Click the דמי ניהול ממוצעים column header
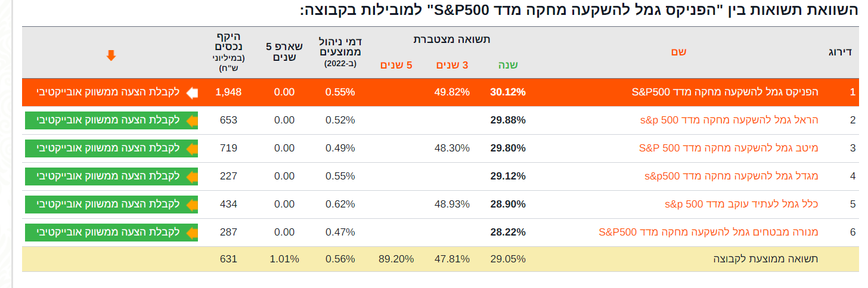The height and width of the screenshot is (288, 868). (340, 51)
